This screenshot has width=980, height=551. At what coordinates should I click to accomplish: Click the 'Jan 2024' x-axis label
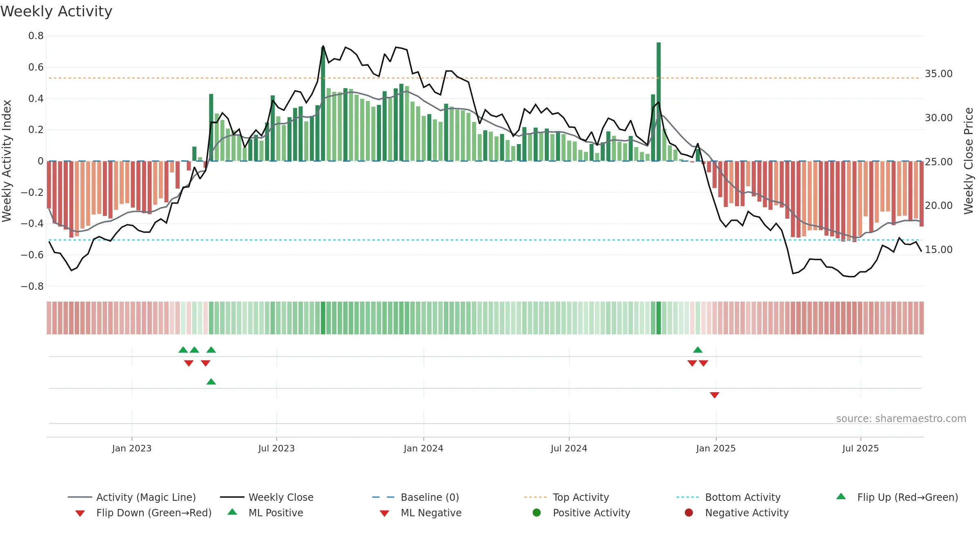point(423,448)
